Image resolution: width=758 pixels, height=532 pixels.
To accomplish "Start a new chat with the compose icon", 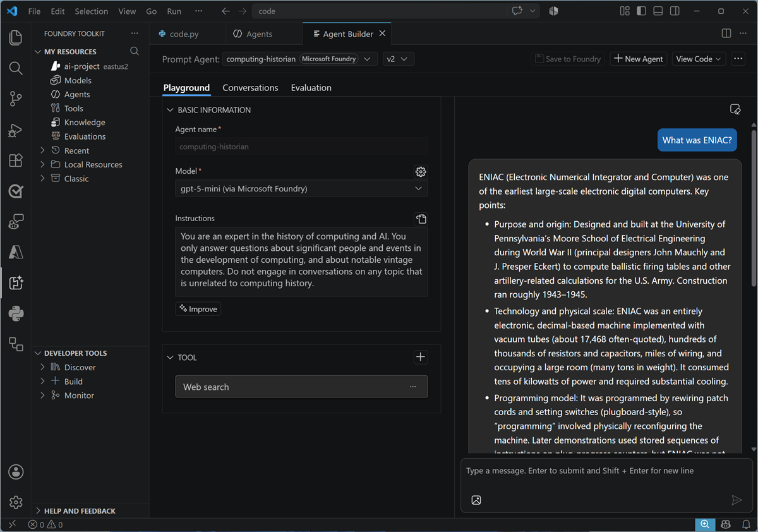I will pyautogui.click(x=735, y=109).
